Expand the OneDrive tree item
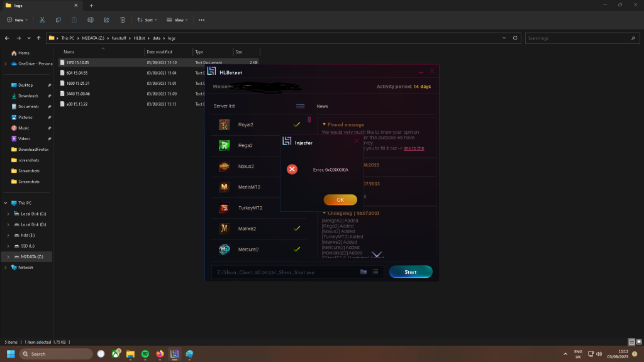 (6, 63)
